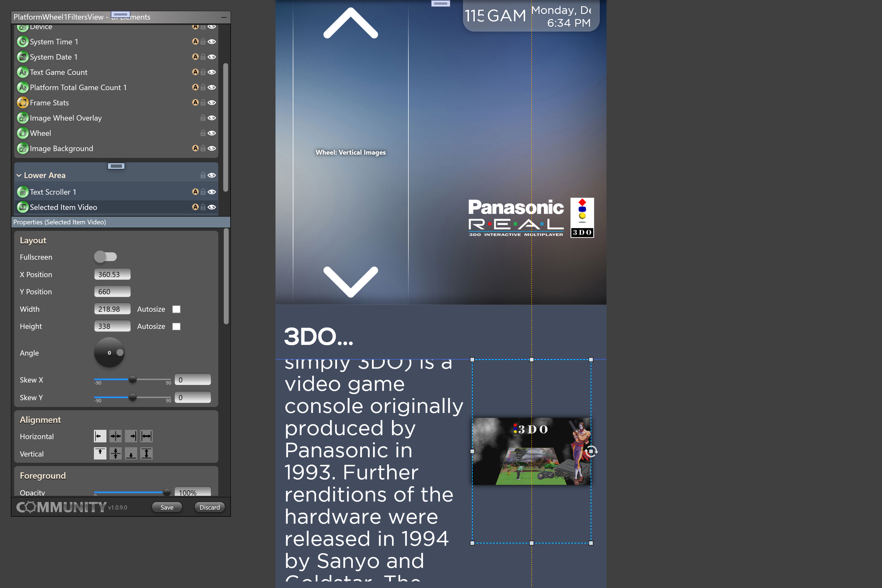
Task: Hide the Lower Area group
Action: click(x=212, y=175)
